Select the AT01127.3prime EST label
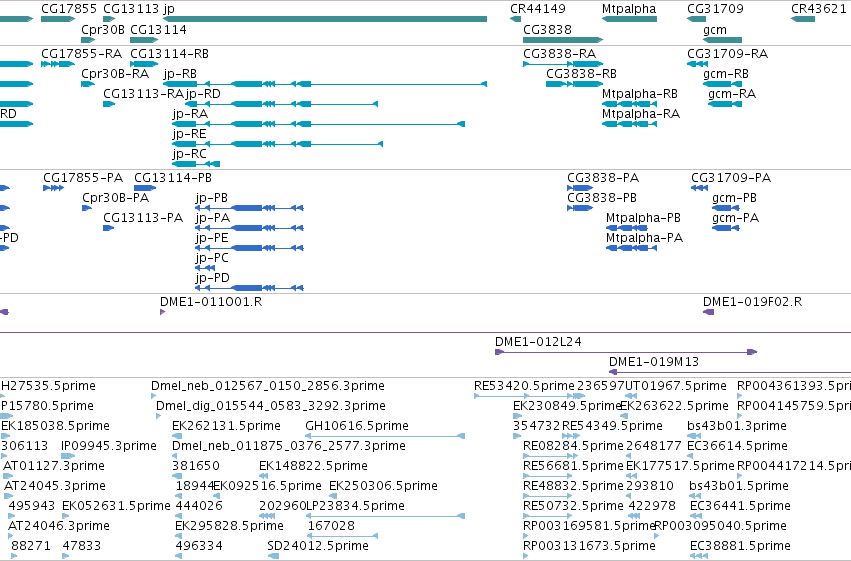Screen dimensions: 851x561 point(54,467)
